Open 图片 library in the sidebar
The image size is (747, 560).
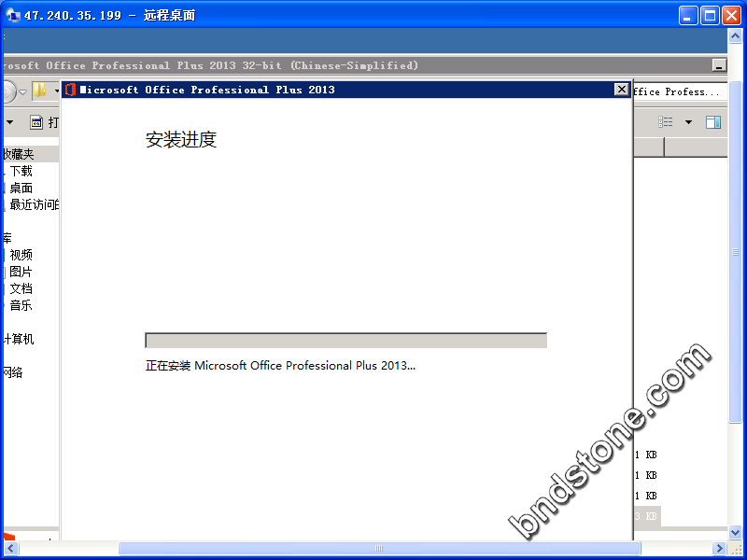pyautogui.click(x=21, y=272)
